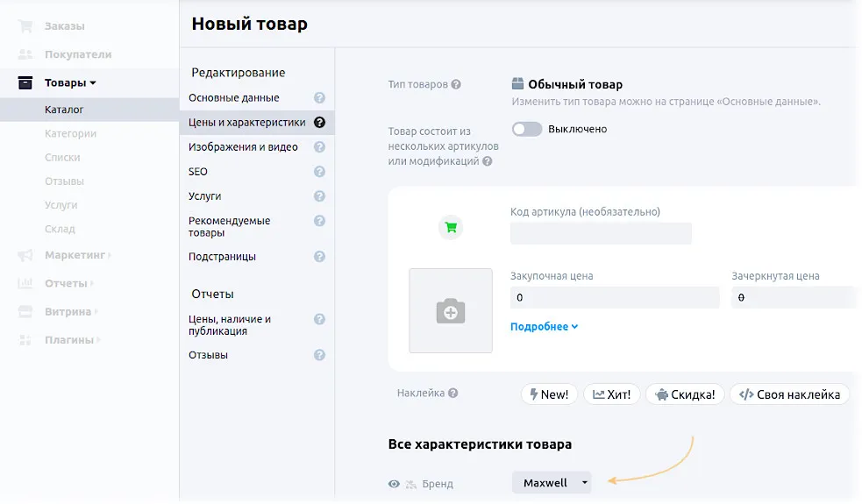
Task: Click help icon next to Изображения и видео
Action: click(319, 147)
